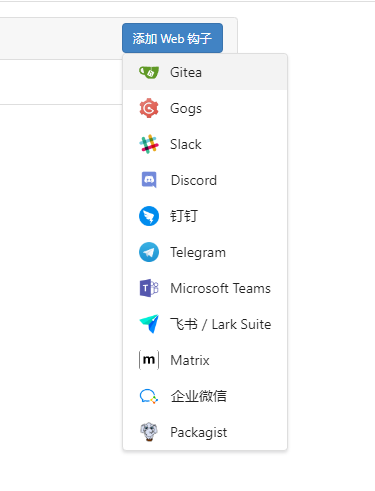Choose the Gogs menu entry

[205, 108]
